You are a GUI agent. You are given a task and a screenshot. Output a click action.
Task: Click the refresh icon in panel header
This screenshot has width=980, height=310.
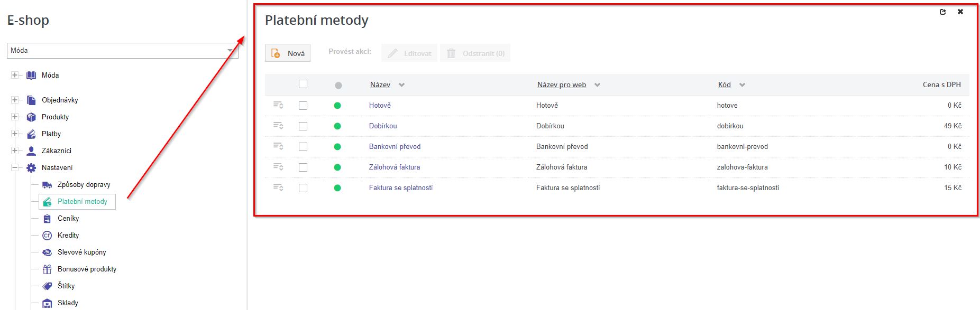[x=942, y=12]
